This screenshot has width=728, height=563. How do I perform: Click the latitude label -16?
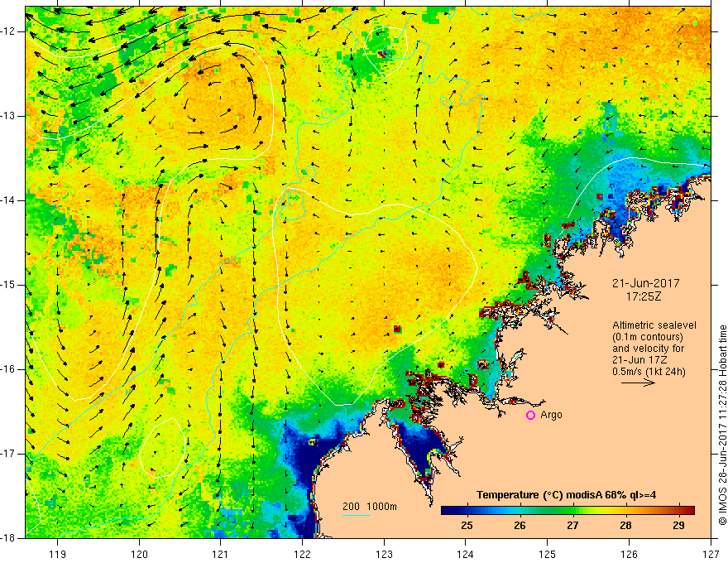[x=8, y=369]
